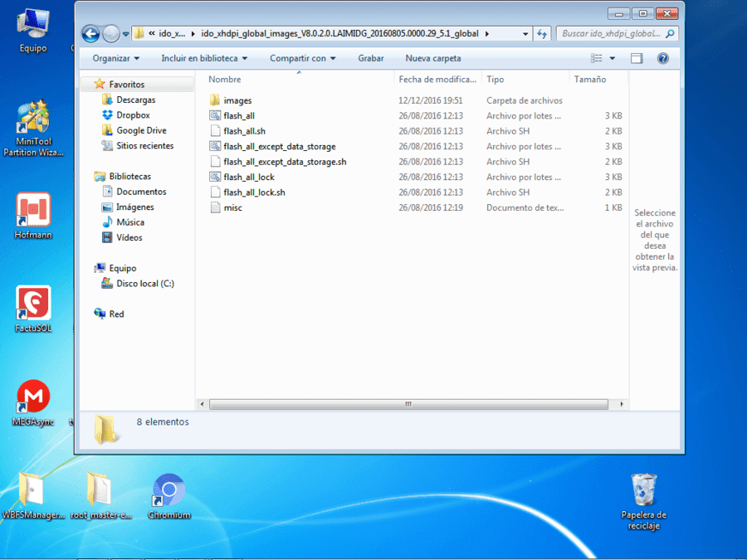
Task: Click 1 KB size of misc
Action: [x=613, y=207]
